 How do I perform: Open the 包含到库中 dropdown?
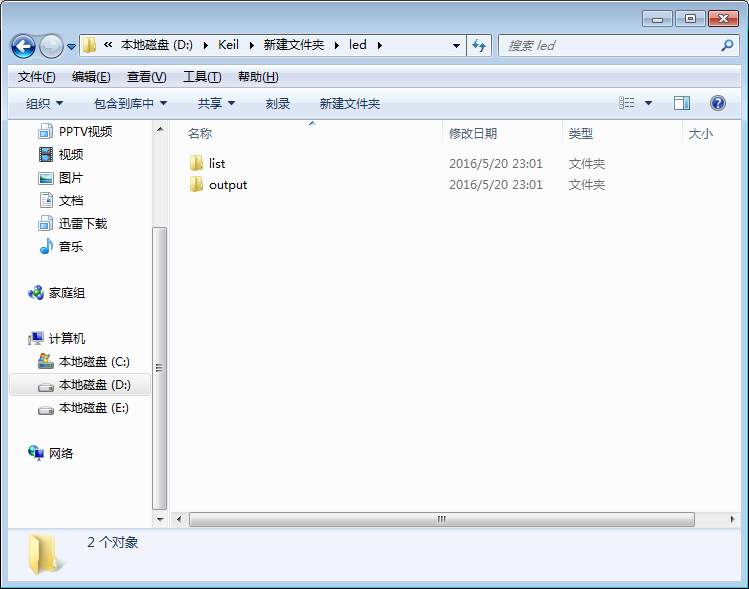pyautogui.click(x=130, y=103)
